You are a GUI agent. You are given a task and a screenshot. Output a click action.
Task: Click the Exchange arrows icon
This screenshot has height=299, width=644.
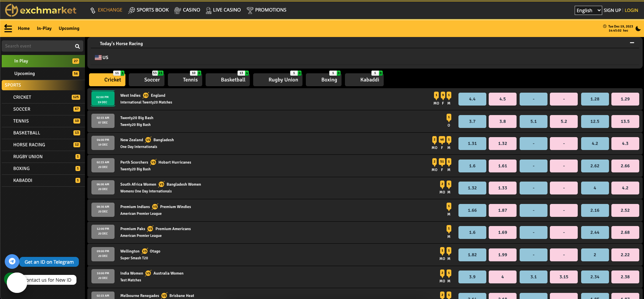(93, 11)
